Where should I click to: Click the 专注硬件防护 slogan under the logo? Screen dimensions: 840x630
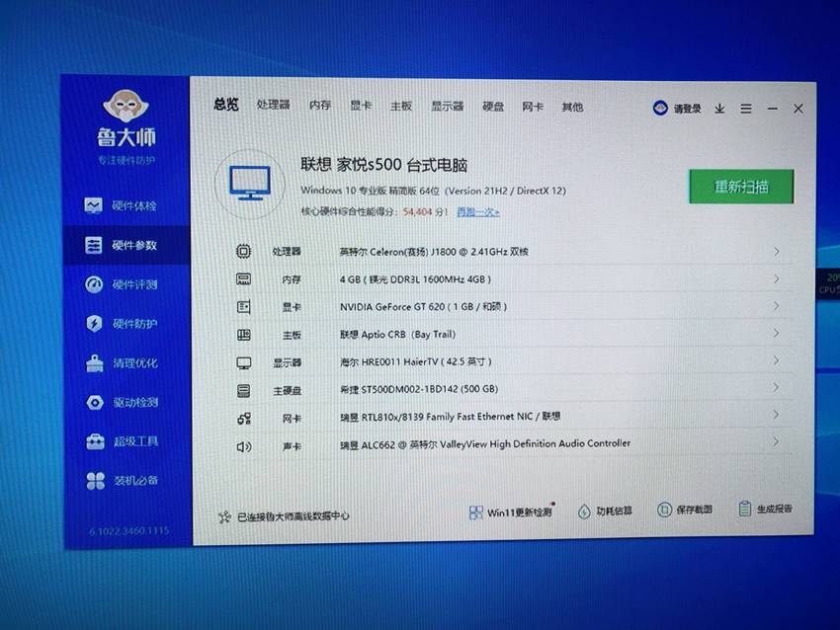coord(126,160)
